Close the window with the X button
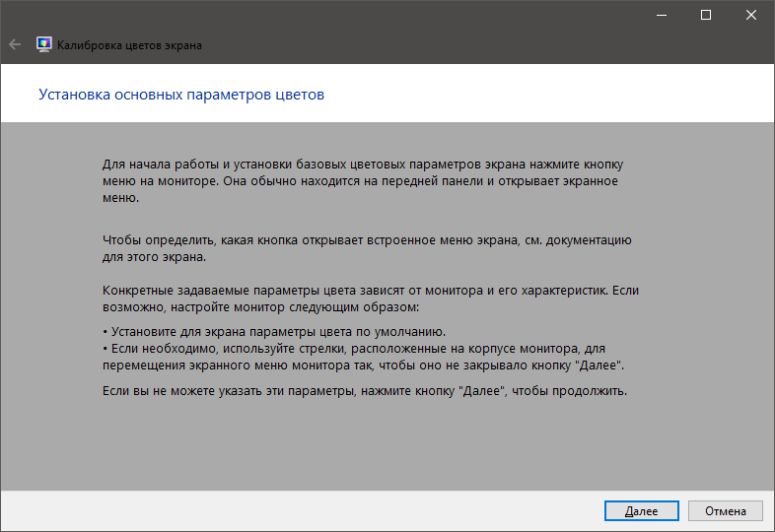The image size is (775, 532). [751, 15]
